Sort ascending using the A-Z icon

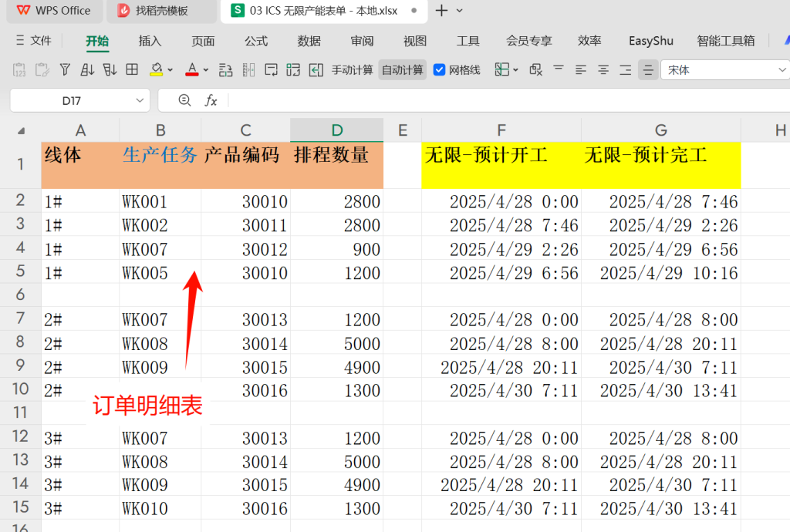tap(87, 70)
